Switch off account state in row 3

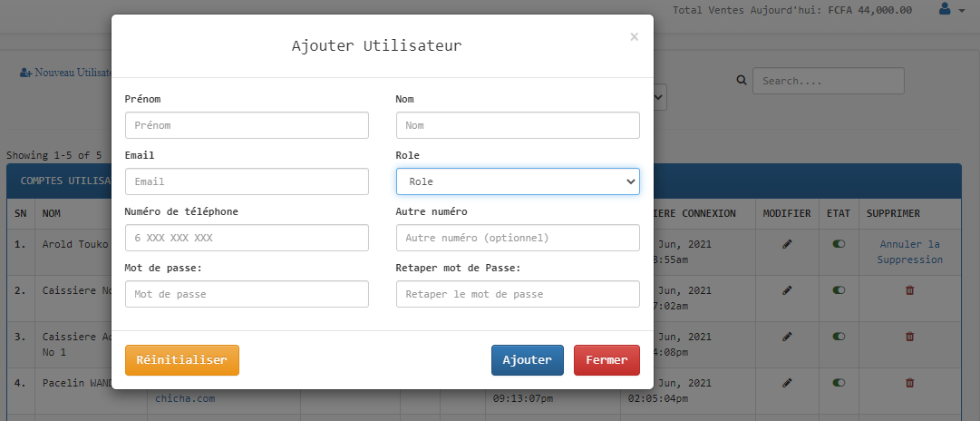839,337
